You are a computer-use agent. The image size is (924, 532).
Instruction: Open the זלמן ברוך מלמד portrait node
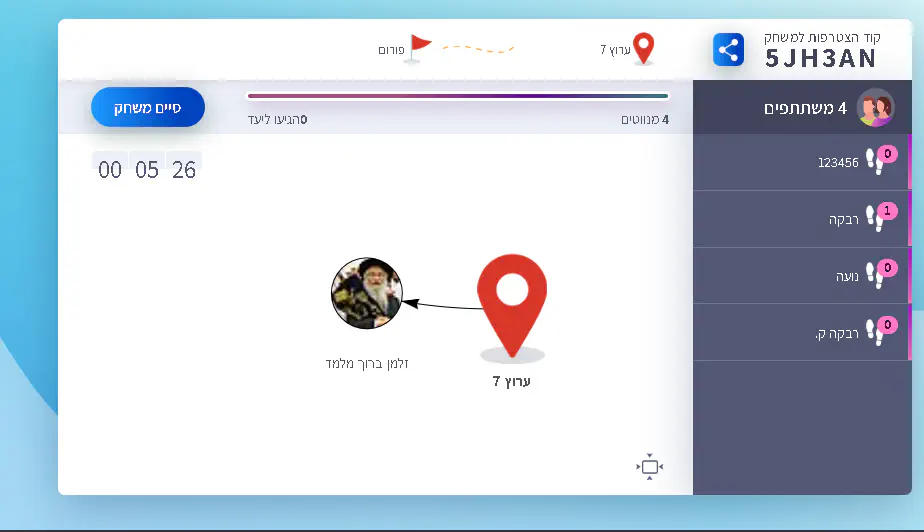click(x=366, y=293)
